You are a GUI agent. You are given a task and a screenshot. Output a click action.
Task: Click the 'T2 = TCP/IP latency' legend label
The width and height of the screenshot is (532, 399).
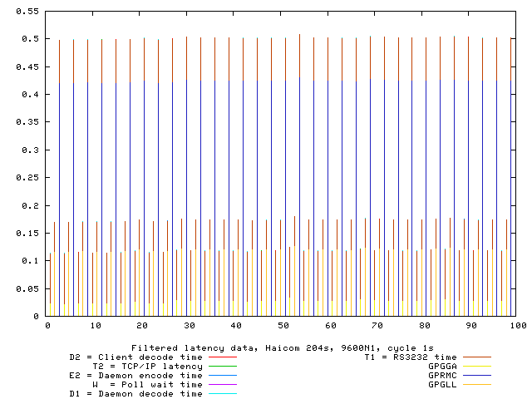[x=147, y=366]
